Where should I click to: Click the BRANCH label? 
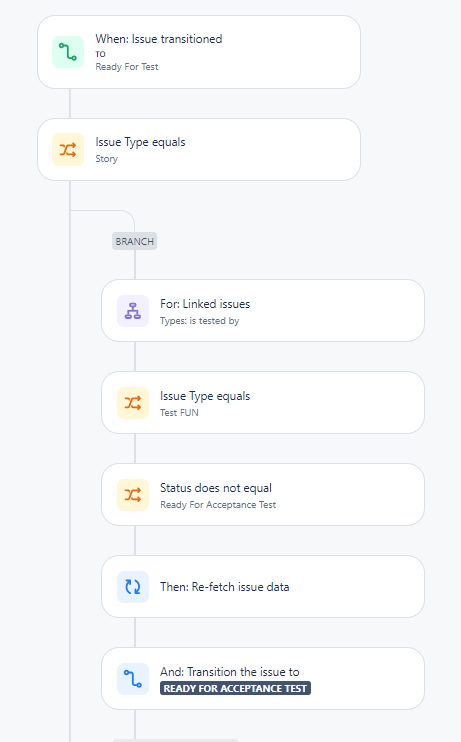point(134,241)
